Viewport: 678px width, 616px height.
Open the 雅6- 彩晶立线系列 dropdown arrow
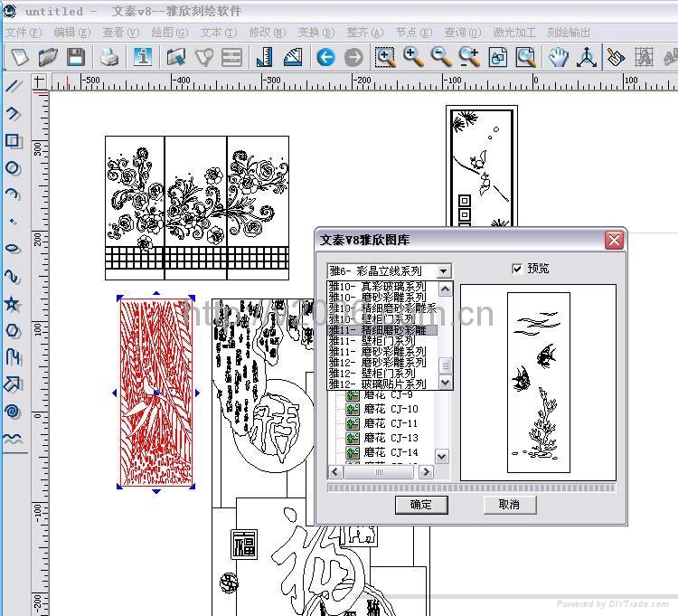click(443, 271)
